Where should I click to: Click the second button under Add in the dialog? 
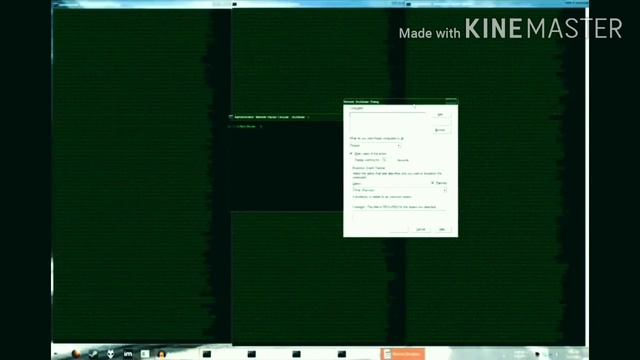coord(441,130)
